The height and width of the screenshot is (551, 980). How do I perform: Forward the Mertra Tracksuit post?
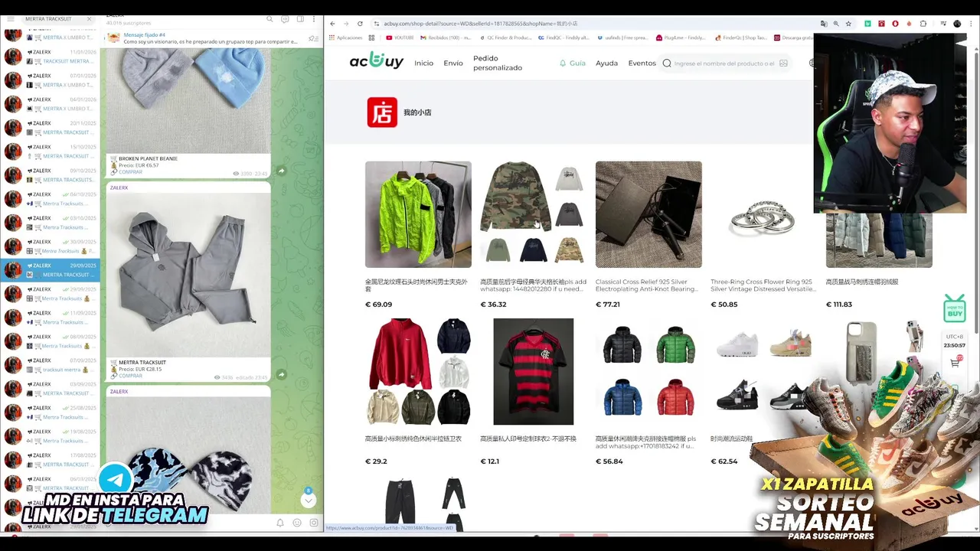click(281, 374)
